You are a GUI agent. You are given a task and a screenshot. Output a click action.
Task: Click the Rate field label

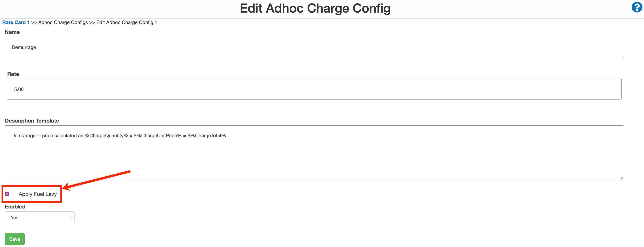[x=13, y=74]
